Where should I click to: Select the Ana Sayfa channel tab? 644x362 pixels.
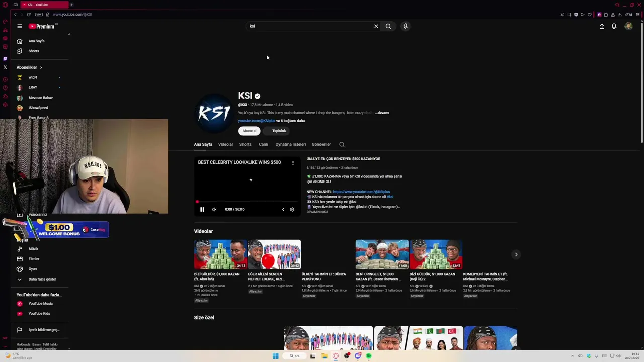click(x=203, y=144)
